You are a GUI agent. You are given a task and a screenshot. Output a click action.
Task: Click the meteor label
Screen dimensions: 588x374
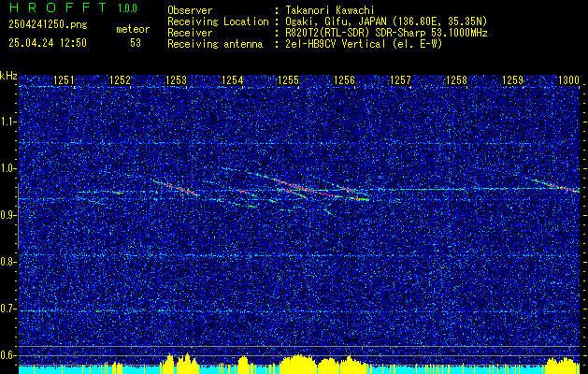pos(133,29)
